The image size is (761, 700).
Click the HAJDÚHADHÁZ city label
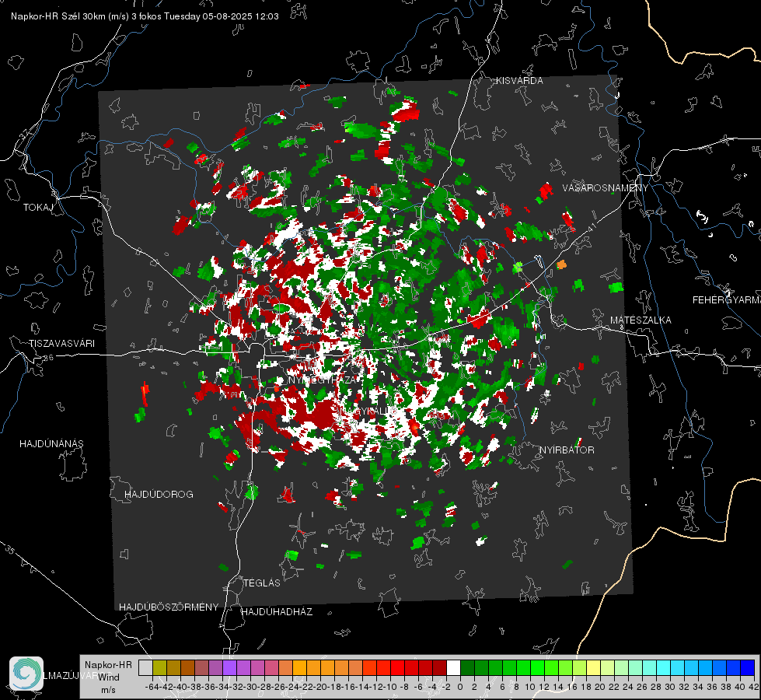[277, 612]
